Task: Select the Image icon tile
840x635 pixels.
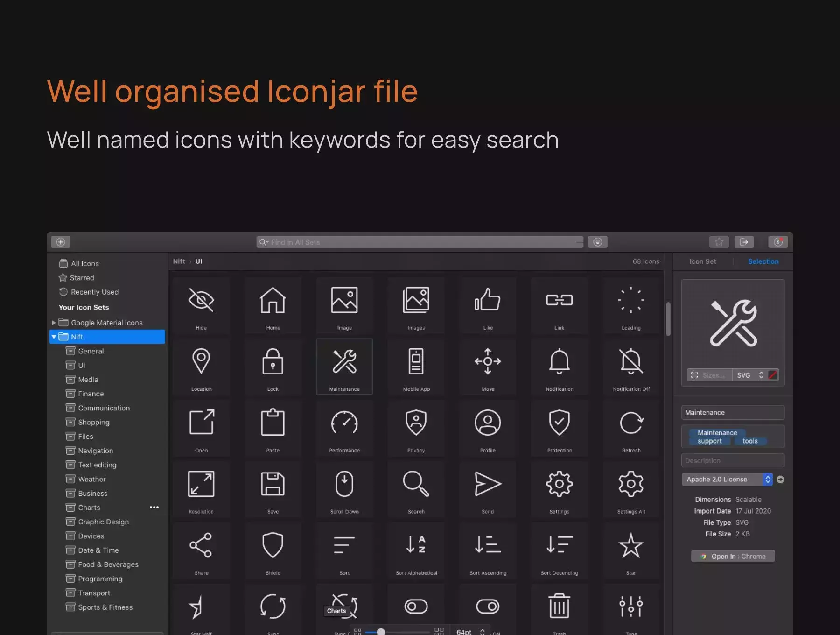Action: coord(344,306)
